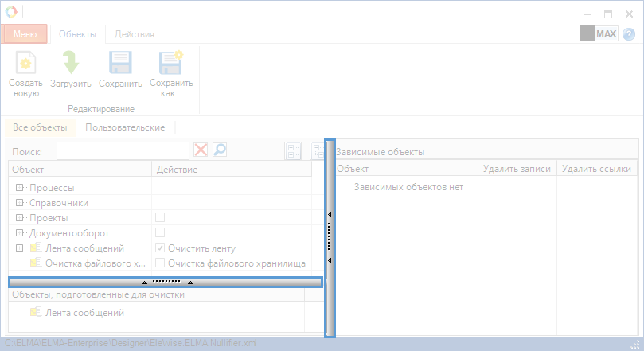Click the Nullifier.xml file path in the status bar
Image resolution: width=644 pixels, height=351 pixels.
[131, 343]
